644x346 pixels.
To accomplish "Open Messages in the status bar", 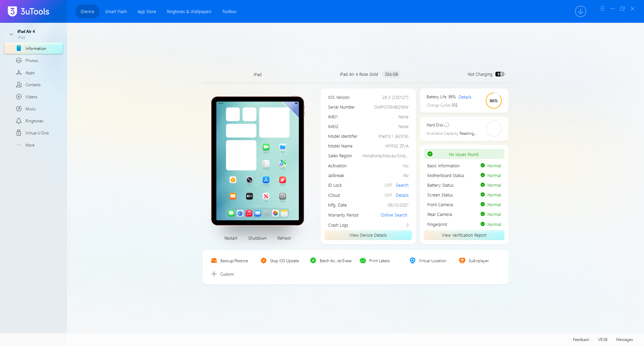I will tap(625, 340).
